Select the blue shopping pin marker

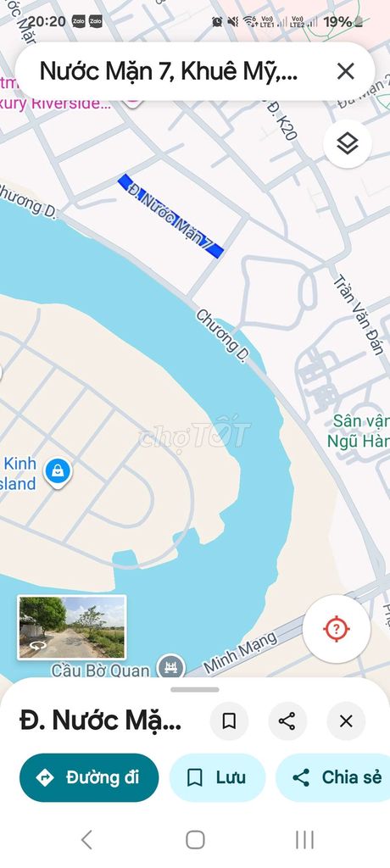click(58, 472)
